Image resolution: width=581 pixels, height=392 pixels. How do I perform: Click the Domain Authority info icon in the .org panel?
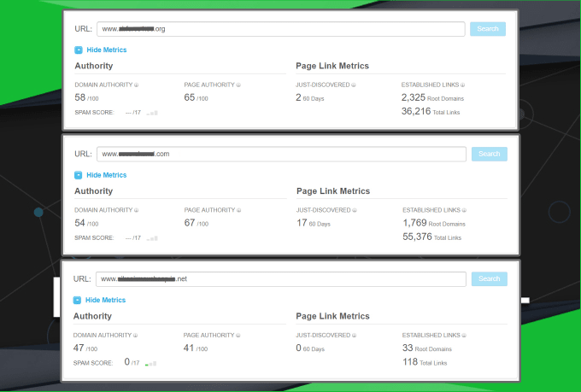tap(138, 85)
